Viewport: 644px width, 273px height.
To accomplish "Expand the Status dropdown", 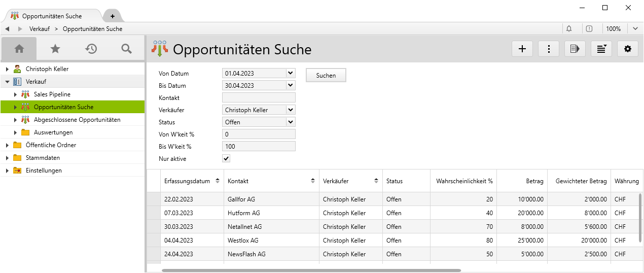I will (290, 122).
